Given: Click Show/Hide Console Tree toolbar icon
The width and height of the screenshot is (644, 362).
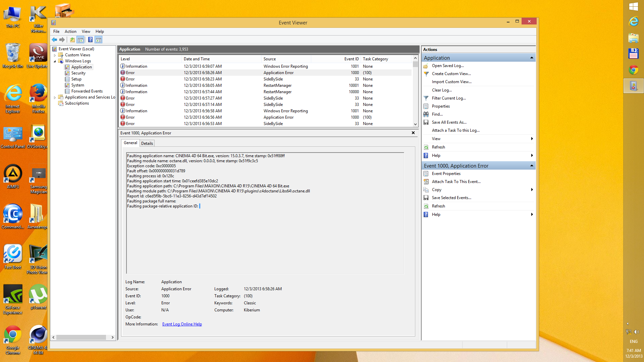Looking at the screenshot, I should [x=80, y=40].
